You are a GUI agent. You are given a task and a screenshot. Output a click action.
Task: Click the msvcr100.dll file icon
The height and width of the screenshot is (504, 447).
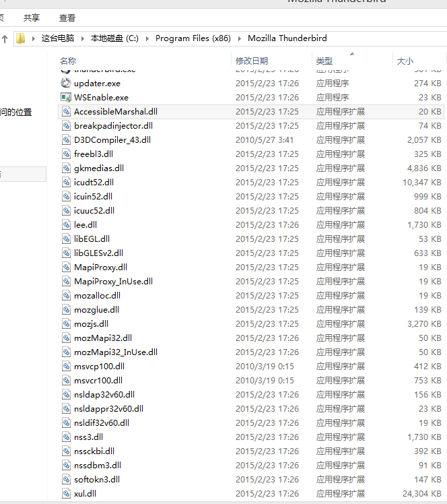coord(66,380)
